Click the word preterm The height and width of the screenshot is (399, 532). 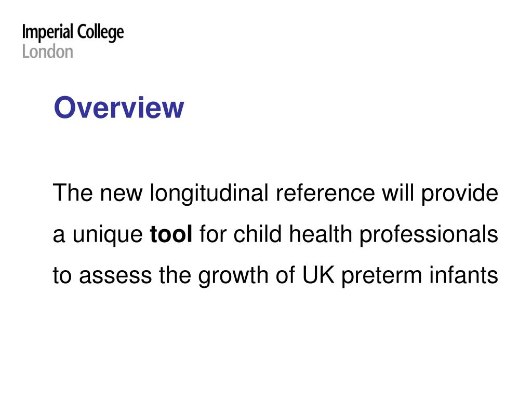coord(382,276)
